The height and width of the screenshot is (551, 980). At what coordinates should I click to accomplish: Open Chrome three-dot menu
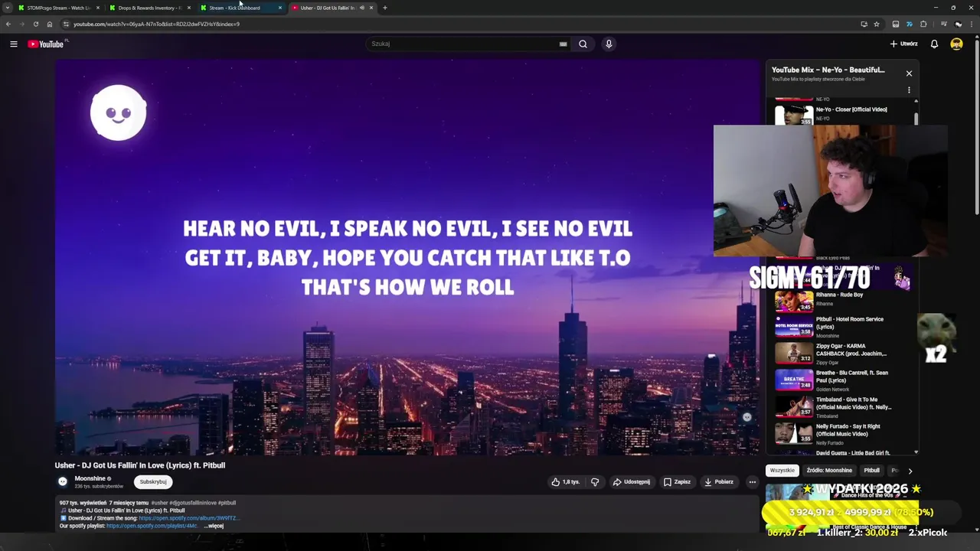tap(971, 24)
